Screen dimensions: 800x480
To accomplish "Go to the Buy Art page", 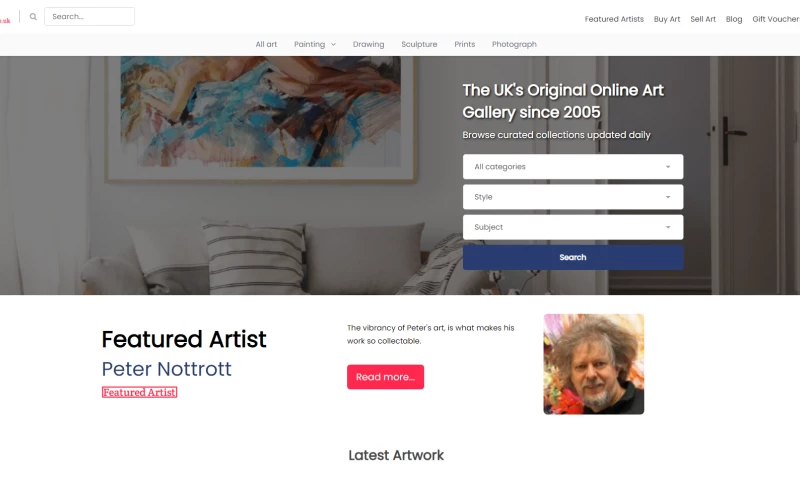I will click(667, 19).
